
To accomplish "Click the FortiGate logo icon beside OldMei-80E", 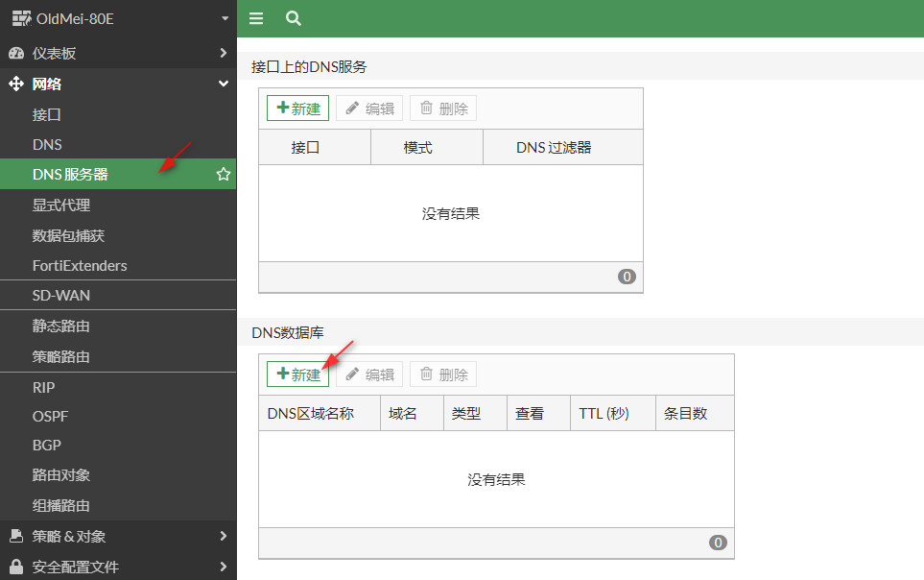I will [x=22, y=18].
